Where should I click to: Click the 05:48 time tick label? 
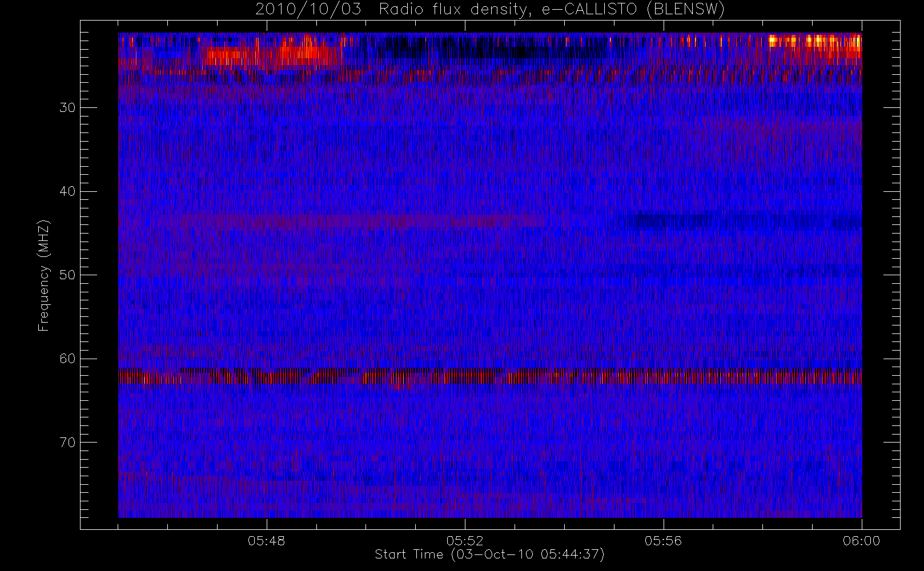click(x=267, y=541)
